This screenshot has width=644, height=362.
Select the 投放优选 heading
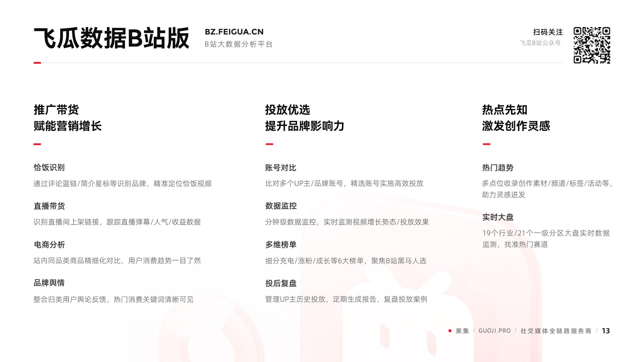tap(288, 110)
